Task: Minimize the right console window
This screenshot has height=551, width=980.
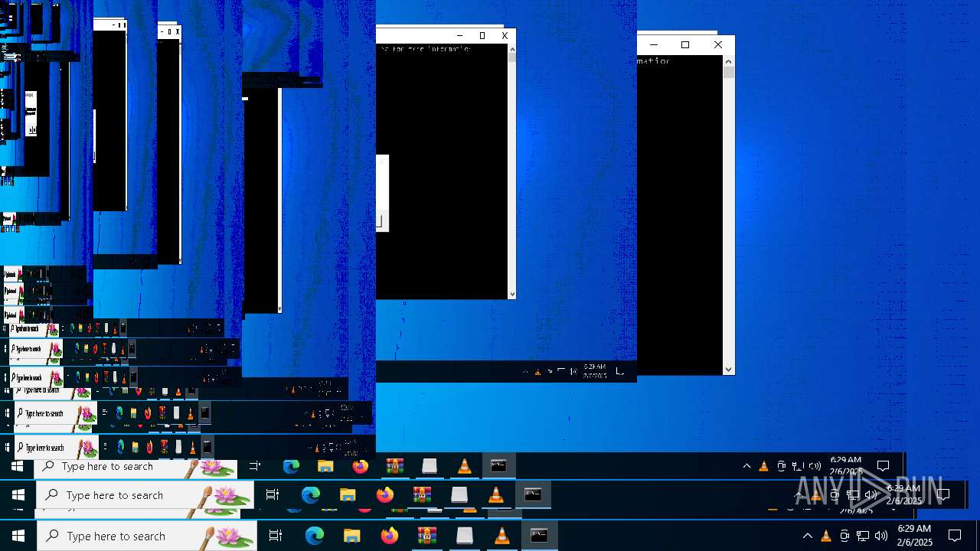Action: [x=654, y=45]
